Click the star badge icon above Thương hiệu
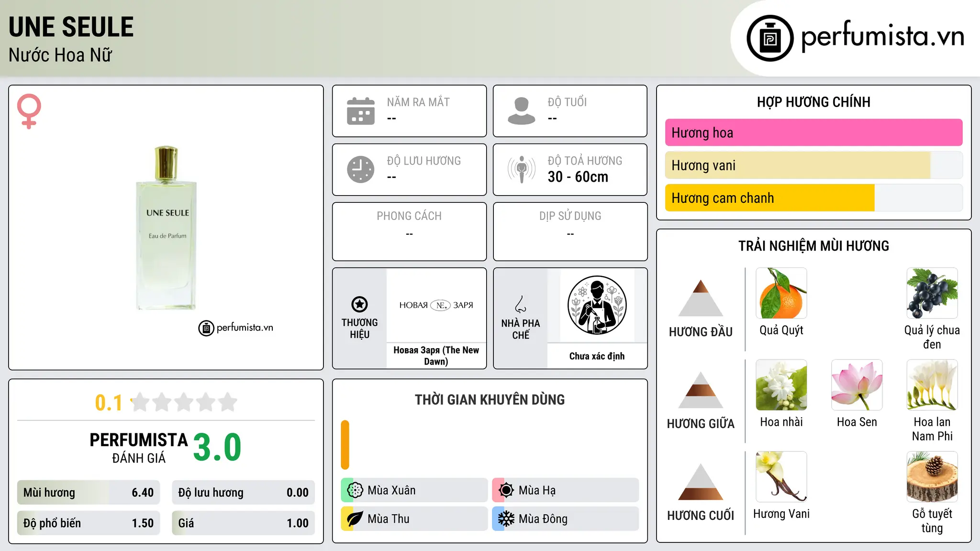The width and height of the screenshot is (980, 551). pos(360,304)
